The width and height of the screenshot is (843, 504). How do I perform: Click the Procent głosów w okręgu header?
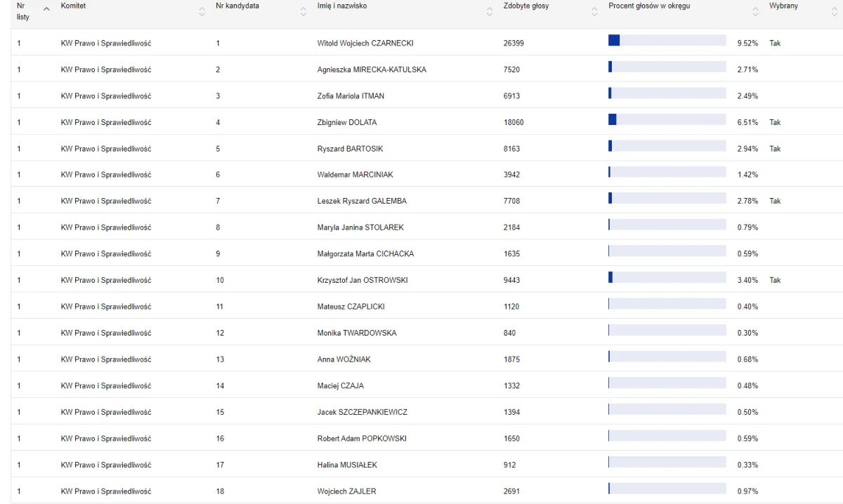(x=649, y=6)
